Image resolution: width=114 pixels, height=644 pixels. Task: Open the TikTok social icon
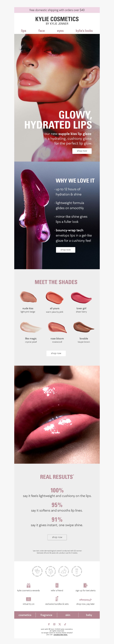click(x=65, y=624)
